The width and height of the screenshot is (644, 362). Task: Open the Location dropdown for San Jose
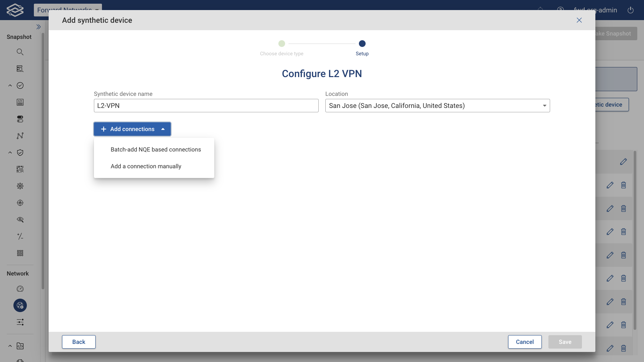544,105
